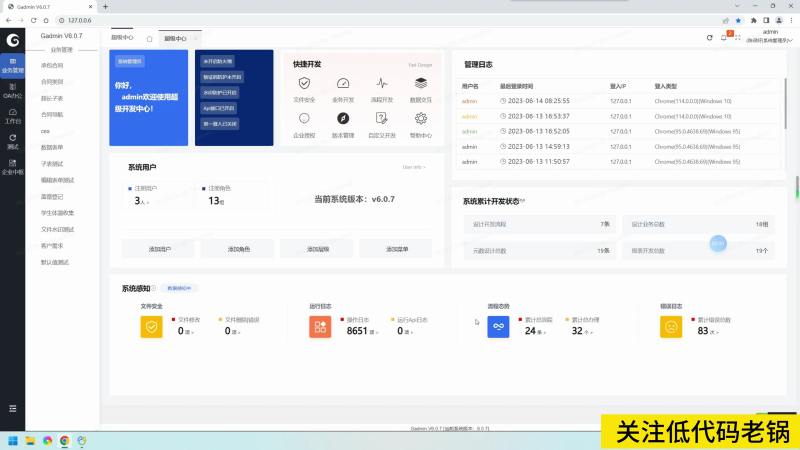Viewport: 800px width, 450px height.
Task: Click the Gadmin logo in the sidebar
Action: click(13, 40)
